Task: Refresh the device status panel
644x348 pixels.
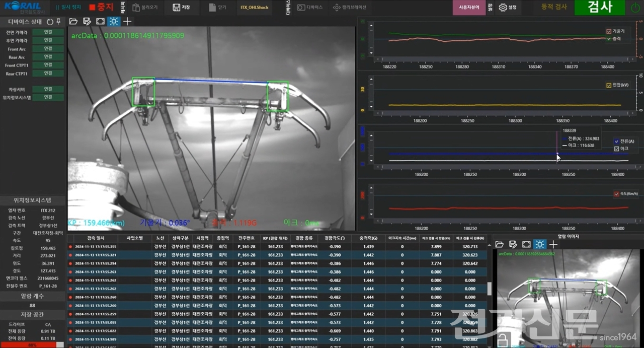Action: (50, 22)
